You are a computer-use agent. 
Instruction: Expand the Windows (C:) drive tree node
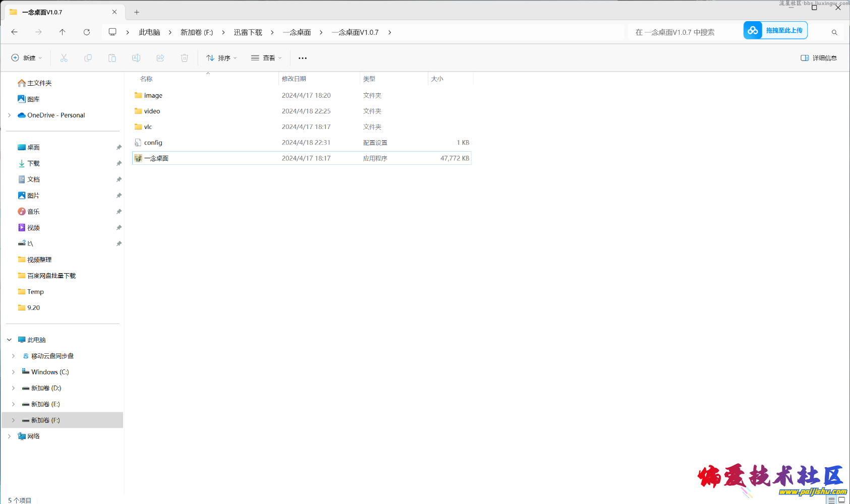tap(13, 372)
